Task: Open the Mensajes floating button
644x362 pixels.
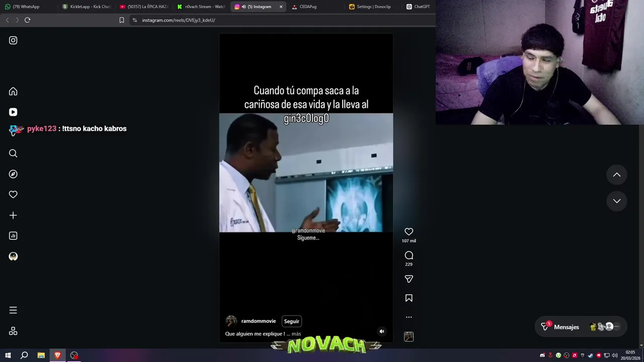Action: (581, 327)
